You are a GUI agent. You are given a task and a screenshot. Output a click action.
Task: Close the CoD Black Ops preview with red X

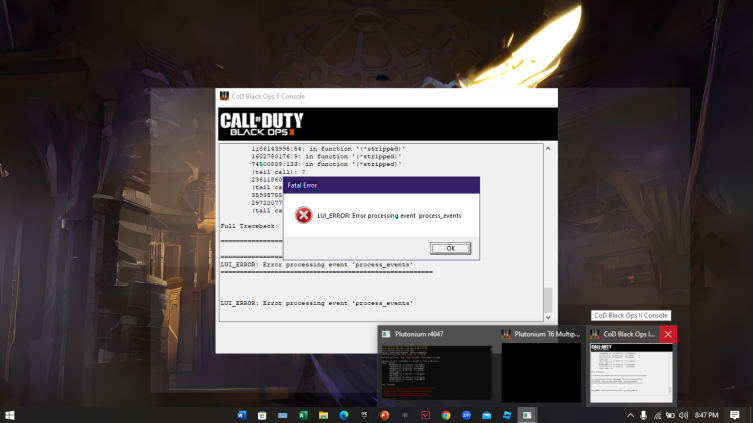[668, 334]
